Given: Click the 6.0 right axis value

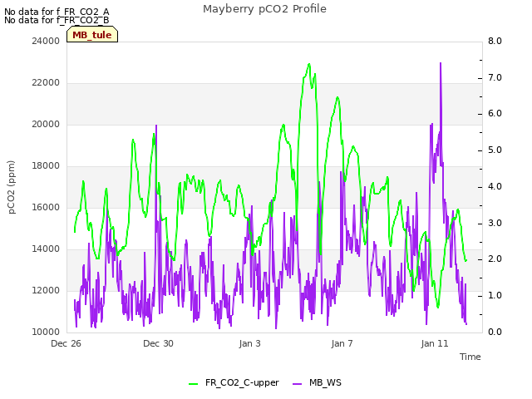Looking at the screenshot, I should coord(495,114).
